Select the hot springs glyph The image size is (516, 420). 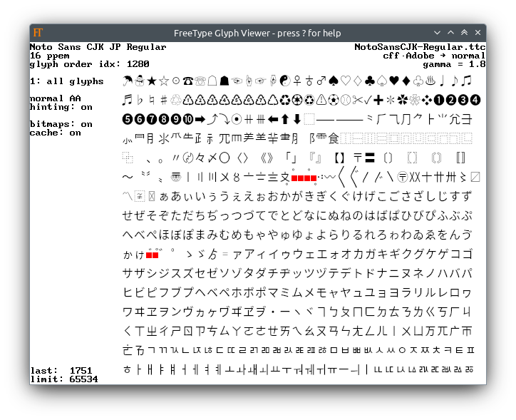click(430, 81)
